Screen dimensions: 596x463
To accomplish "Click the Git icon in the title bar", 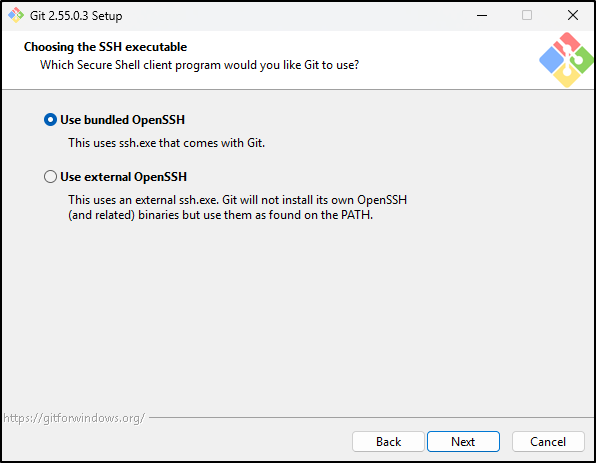I will (x=16, y=15).
